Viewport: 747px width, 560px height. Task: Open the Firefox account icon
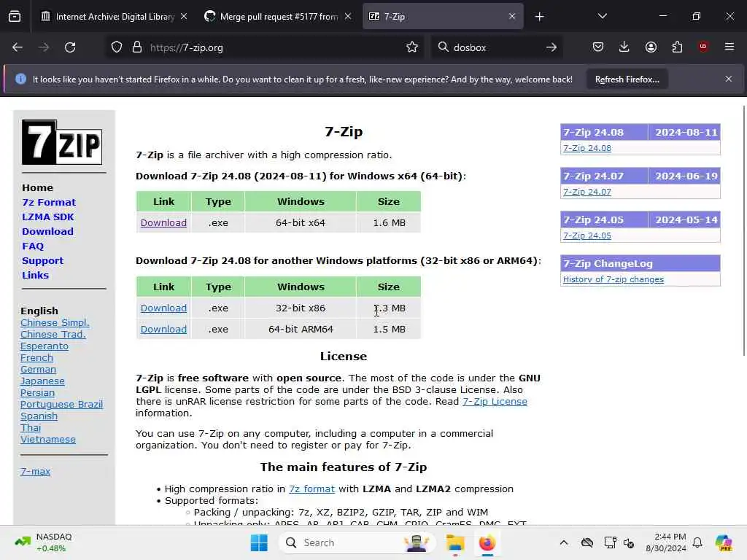[x=651, y=47]
